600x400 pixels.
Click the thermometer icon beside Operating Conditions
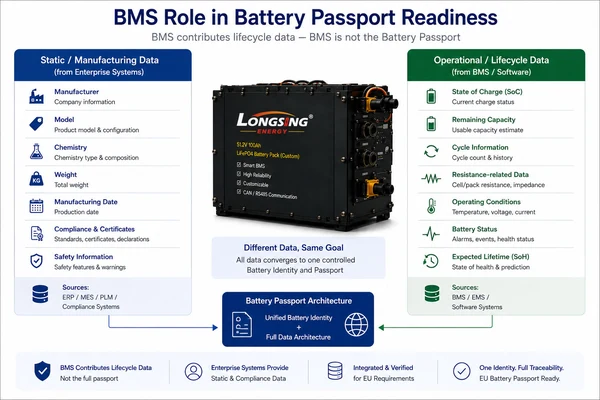click(431, 206)
